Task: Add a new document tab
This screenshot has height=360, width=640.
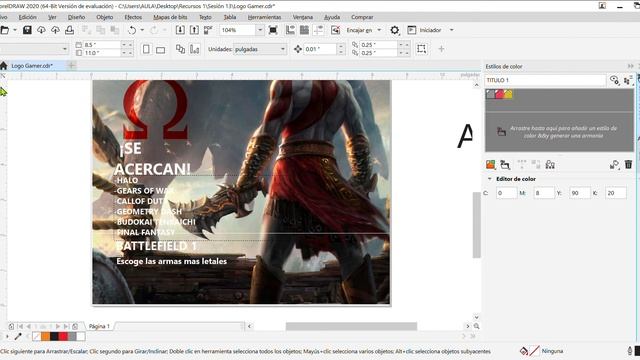Action: [71, 65]
